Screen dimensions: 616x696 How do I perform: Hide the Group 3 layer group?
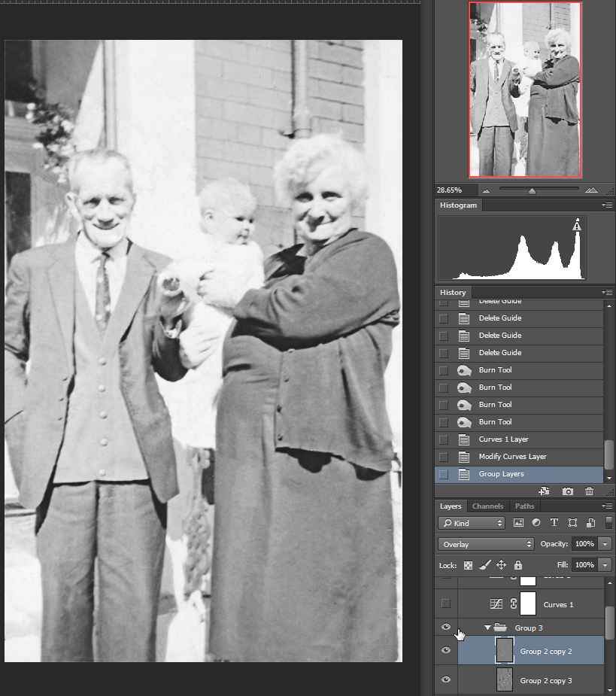coord(446,628)
